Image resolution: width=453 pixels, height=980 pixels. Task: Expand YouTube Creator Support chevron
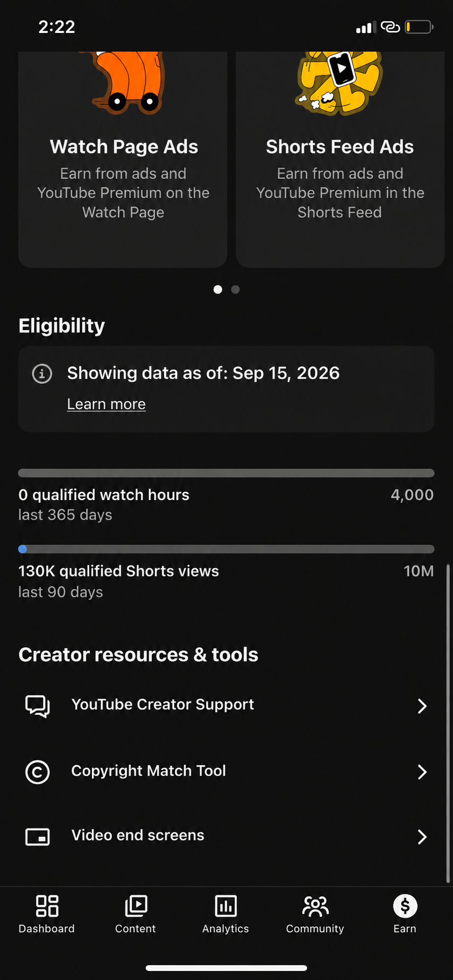point(422,706)
